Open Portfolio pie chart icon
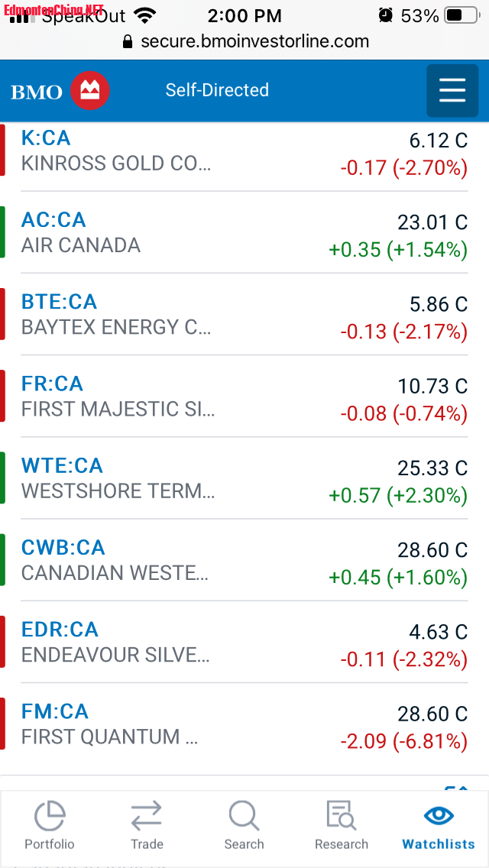489x868 pixels. pos(50,815)
